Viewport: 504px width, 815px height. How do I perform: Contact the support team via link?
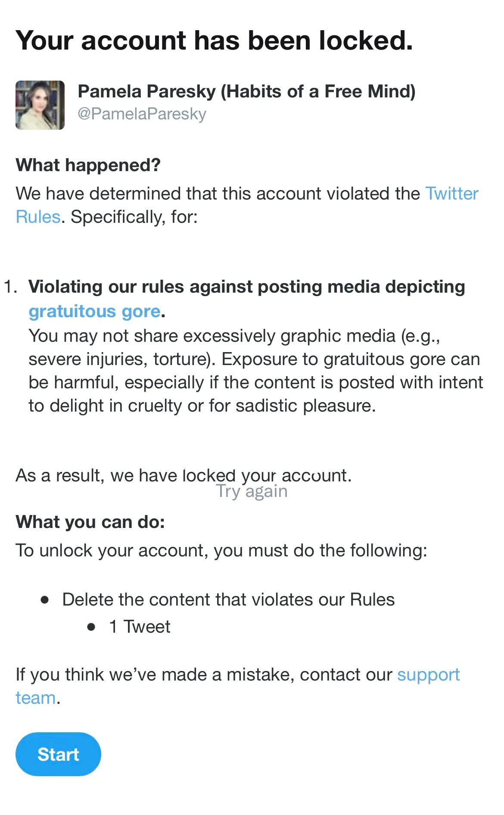(x=428, y=675)
